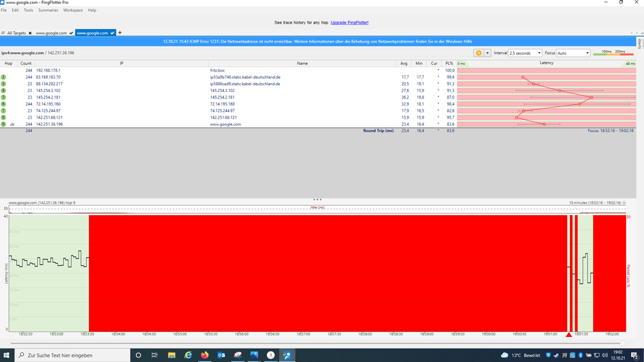This screenshot has width=644, height=362.
Task: Switch to the first www.google.com tab
Action: click(52, 33)
